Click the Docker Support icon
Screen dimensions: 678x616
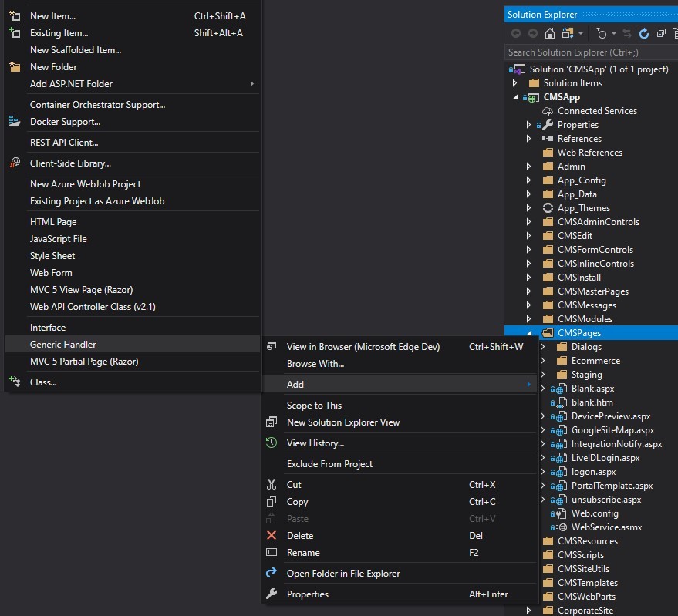(15, 122)
